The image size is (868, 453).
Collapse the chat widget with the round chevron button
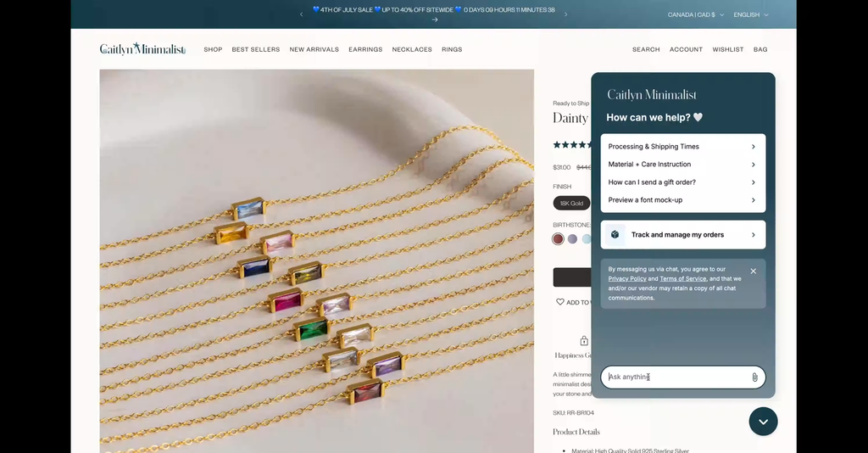(764, 422)
